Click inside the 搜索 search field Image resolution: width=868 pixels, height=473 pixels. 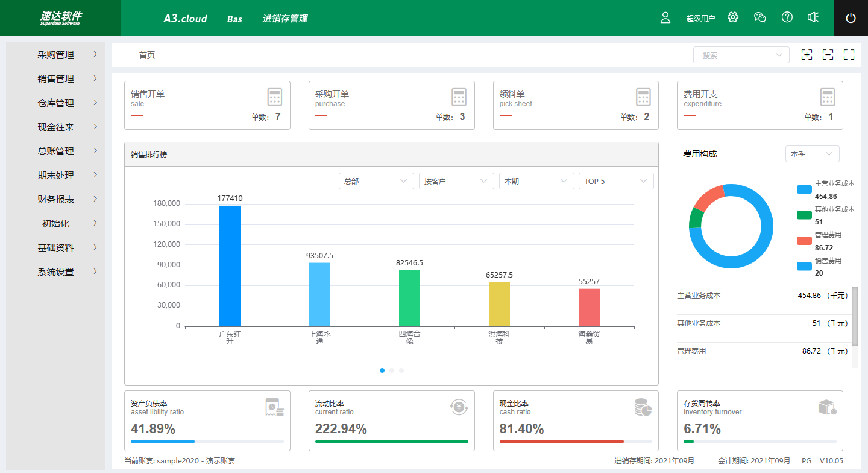pyautogui.click(x=738, y=54)
